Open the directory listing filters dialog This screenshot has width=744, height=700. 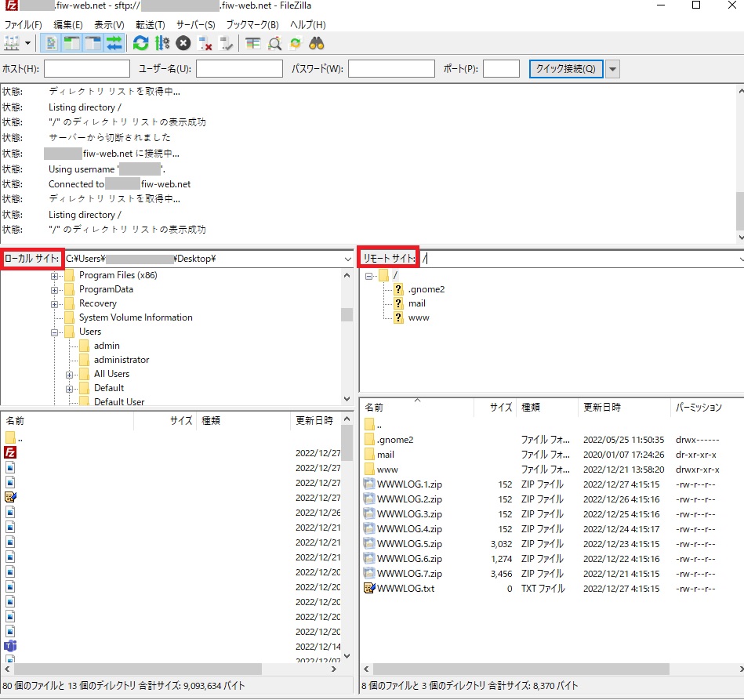coord(253,44)
